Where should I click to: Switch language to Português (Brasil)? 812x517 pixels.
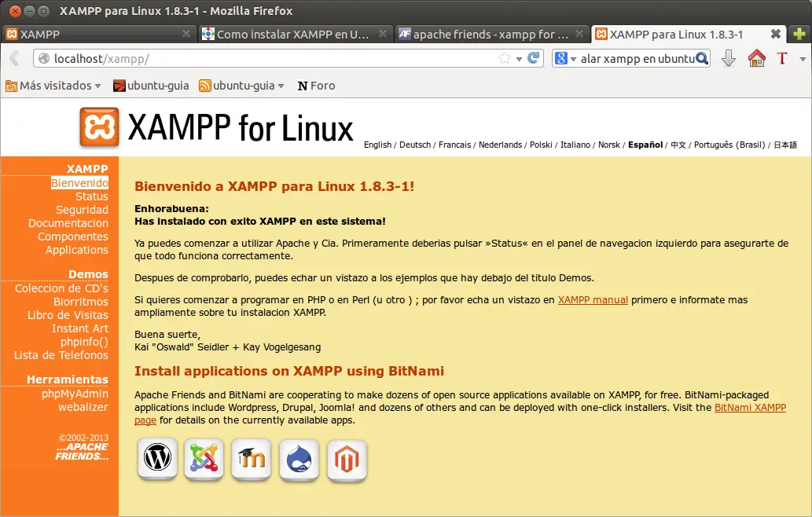pos(729,145)
